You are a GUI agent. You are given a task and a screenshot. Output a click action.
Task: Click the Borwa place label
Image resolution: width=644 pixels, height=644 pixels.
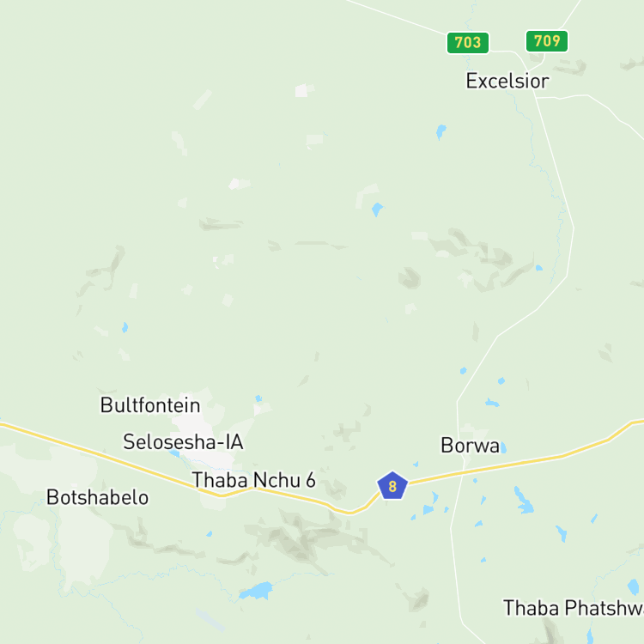470,446
